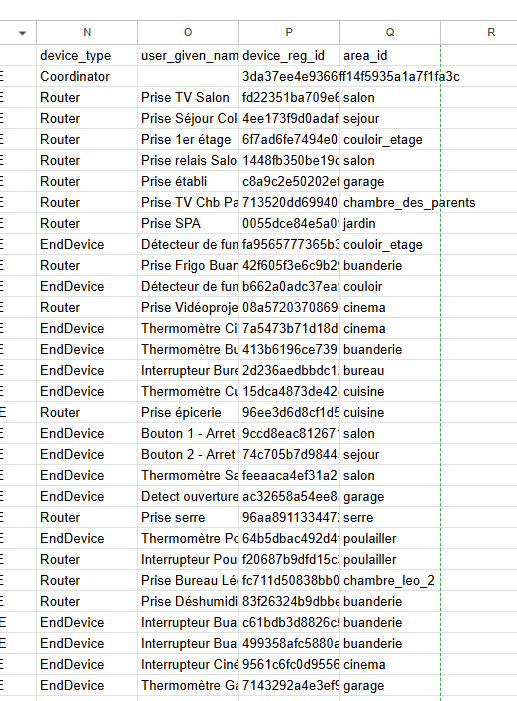
Task: Select the area_id header cell
Action: coord(390,55)
